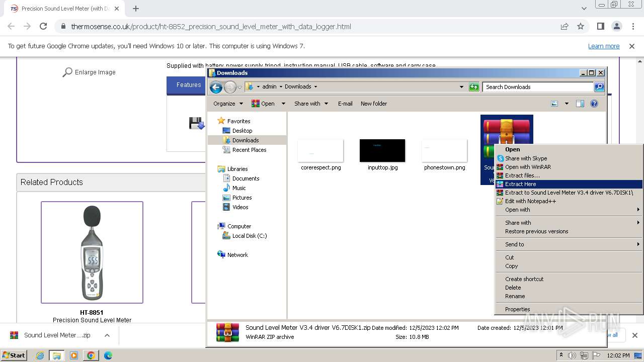
Task: Open recent pages dropdown next to forward arrow
Action: point(239,87)
